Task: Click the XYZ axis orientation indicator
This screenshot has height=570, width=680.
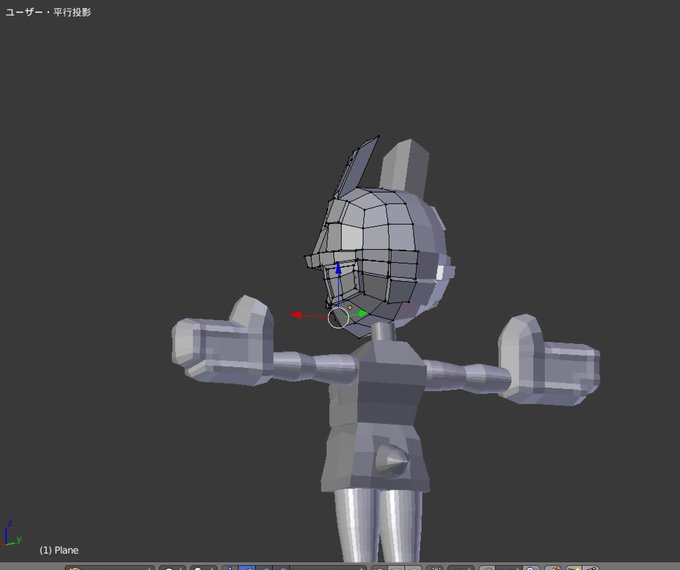Action: [11, 533]
